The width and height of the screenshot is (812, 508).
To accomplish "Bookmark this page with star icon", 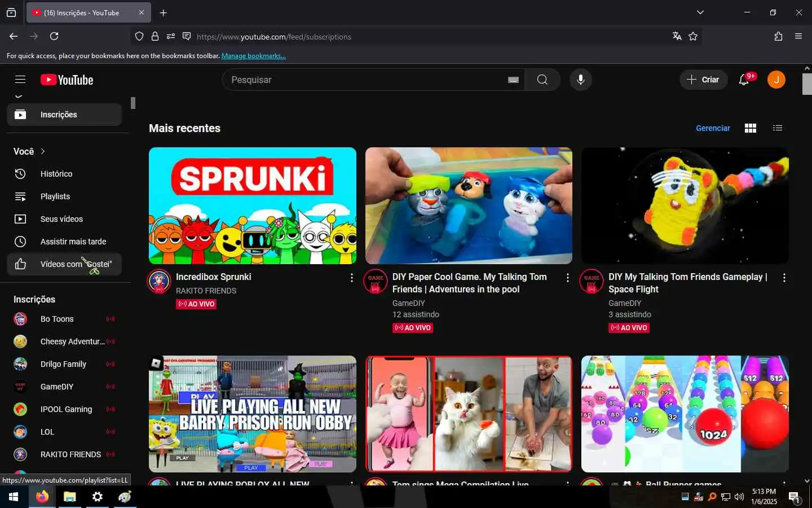I will 693,36.
